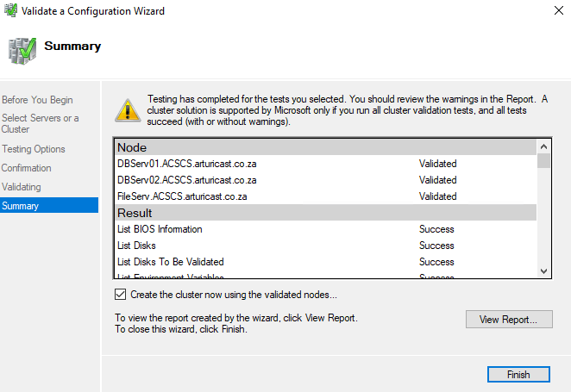
Task: Click the results list scrollbar thumb
Action: (x=543, y=160)
